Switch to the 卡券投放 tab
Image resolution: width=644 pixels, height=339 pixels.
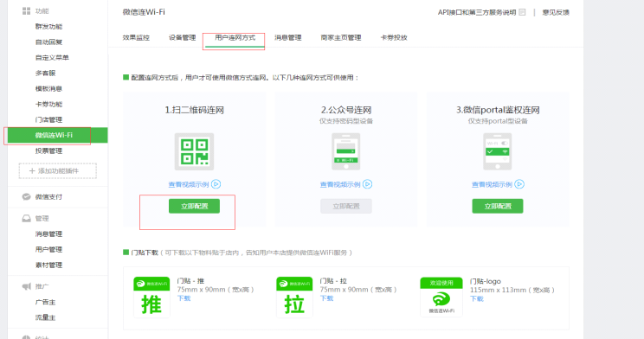[x=394, y=38]
